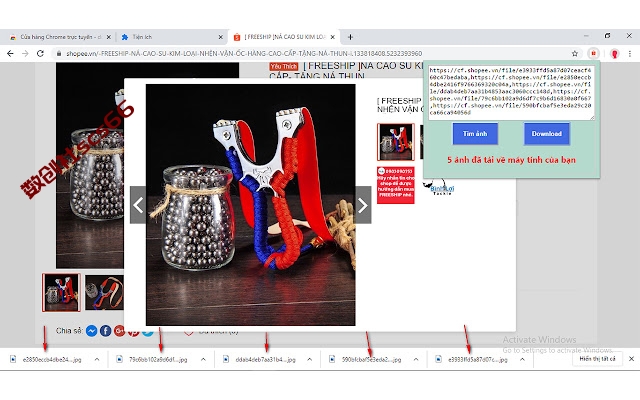
Task: Click the shopee.vn address bar
Action: click(x=314, y=53)
